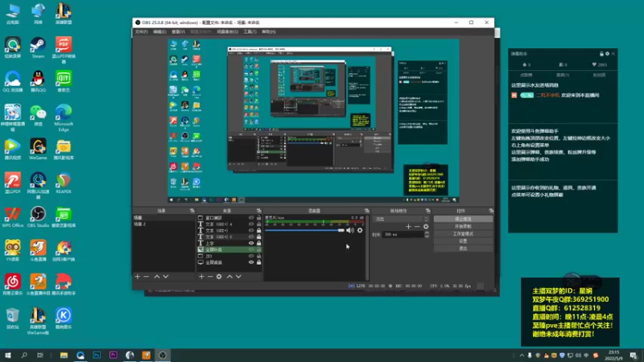Viewport: 644px width, 362px height.
Task: Open the 查看(V) menu in OBS
Action: pyautogui.click(x=178, y=31)
